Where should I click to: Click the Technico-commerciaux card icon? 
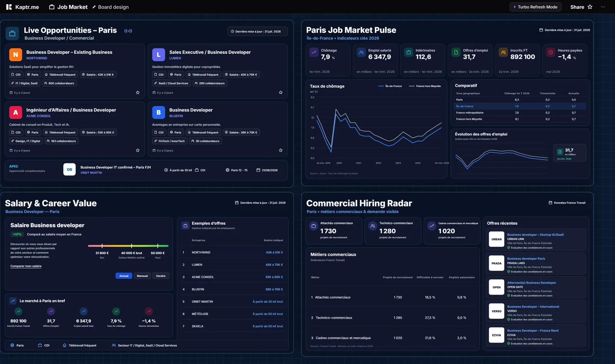[x=372, y=226]
